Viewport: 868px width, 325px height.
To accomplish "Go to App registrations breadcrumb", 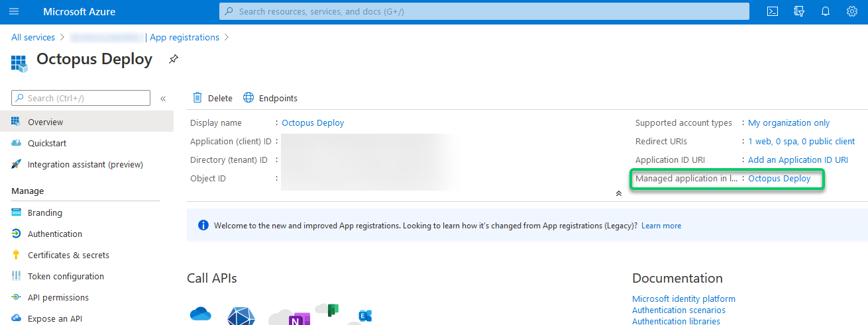I will pyautogui.click(x=184, y=37).
